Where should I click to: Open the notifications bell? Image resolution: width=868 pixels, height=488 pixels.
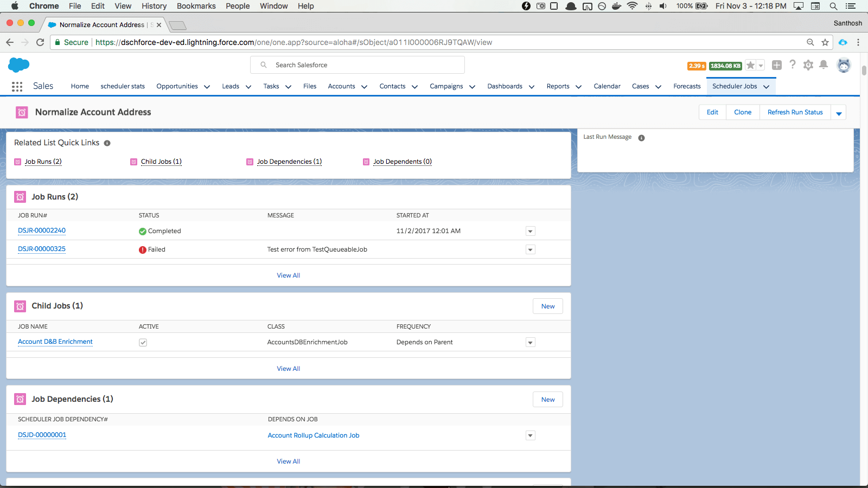coord(824,65)
